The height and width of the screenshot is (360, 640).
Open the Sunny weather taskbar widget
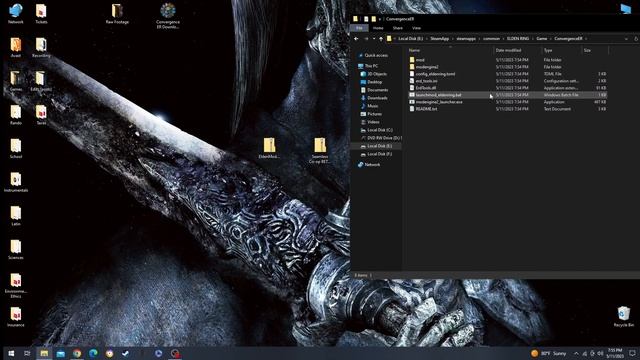coord(549,353)
